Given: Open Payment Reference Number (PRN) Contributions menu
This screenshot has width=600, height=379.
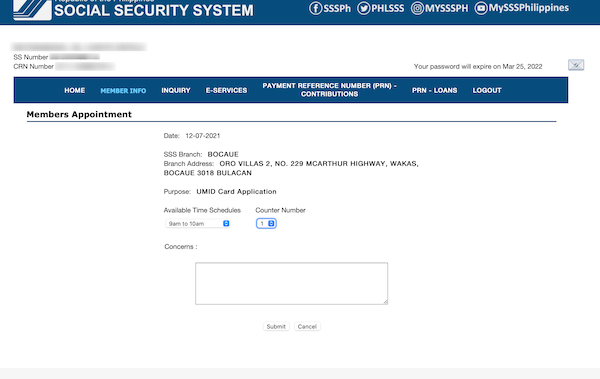Looking at the screenshot, I should point(329,90).
